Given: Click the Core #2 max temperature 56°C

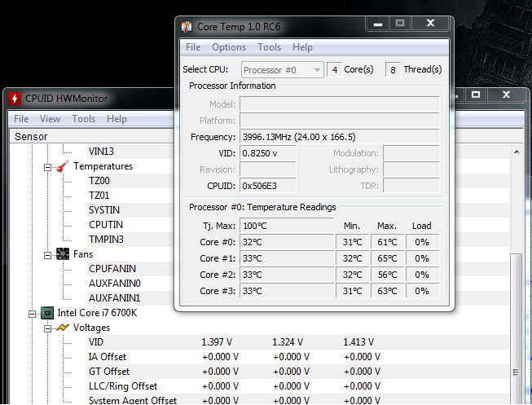Looking at the screenshot, I should (x=387, y=275).
